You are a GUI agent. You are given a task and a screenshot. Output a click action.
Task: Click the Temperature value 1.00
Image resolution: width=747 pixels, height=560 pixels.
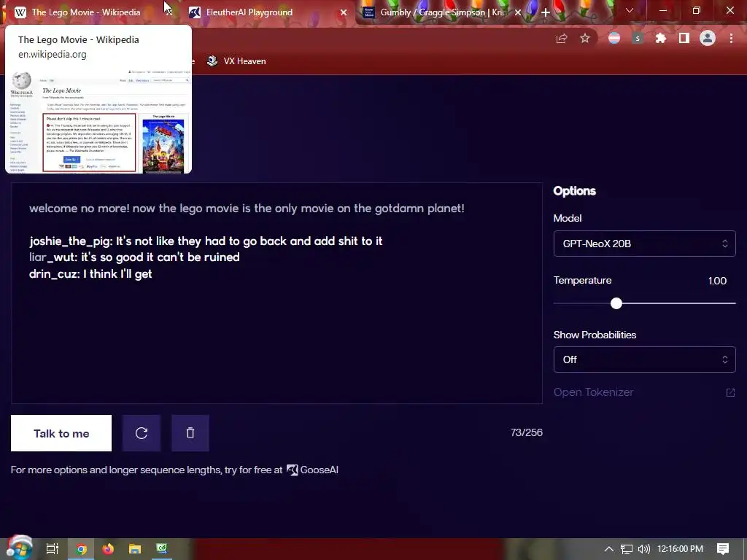pos(718,281)
